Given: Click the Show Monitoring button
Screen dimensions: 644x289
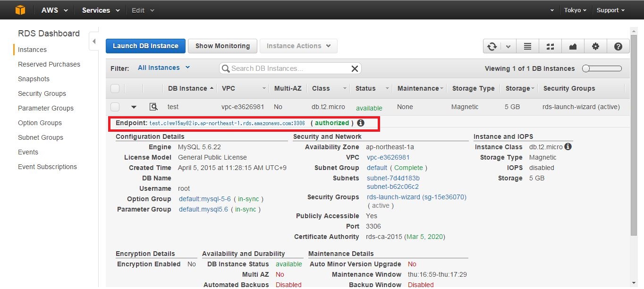Looking at the screenshot, I should tap(222, 46).
